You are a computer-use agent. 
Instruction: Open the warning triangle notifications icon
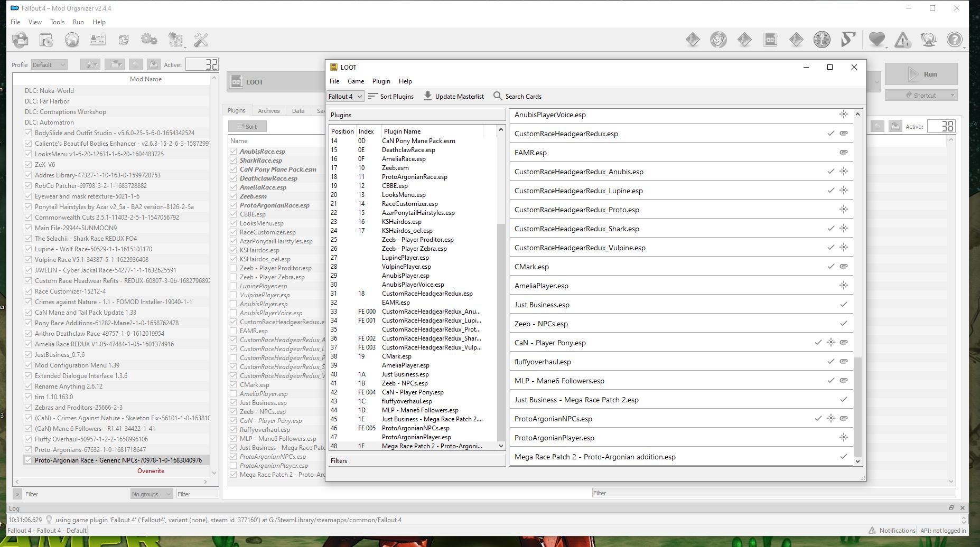[902, 40]
